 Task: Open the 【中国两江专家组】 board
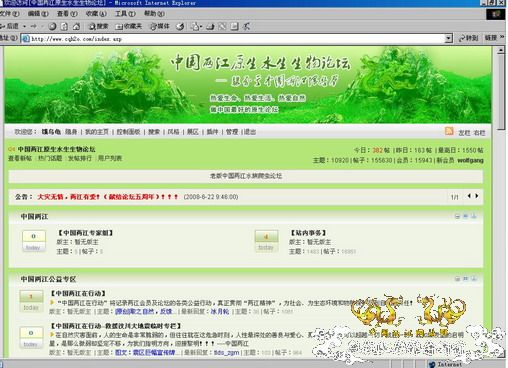click(x=86, y=233)
